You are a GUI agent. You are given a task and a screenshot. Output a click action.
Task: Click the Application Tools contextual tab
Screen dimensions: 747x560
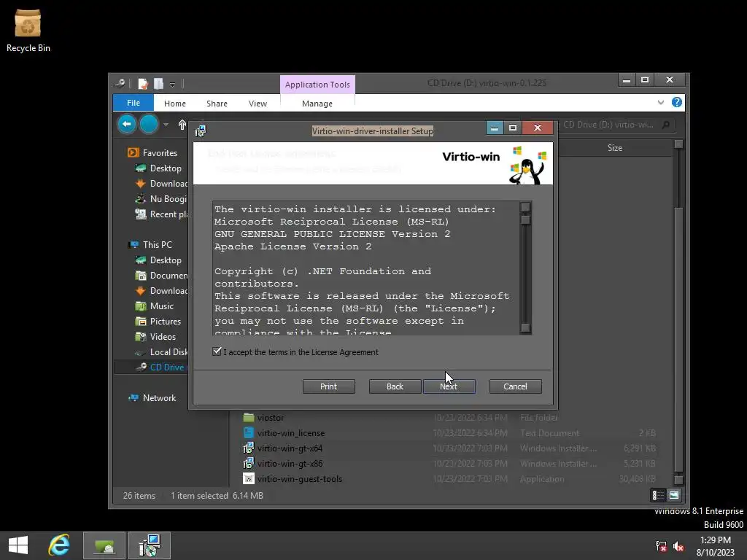tap(317, 85)
